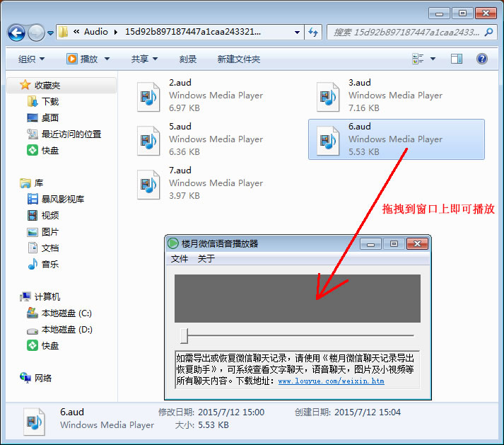Select the 3.aud file icon
The height and width of the screenshot is (445, 504).
click(327, 97)
